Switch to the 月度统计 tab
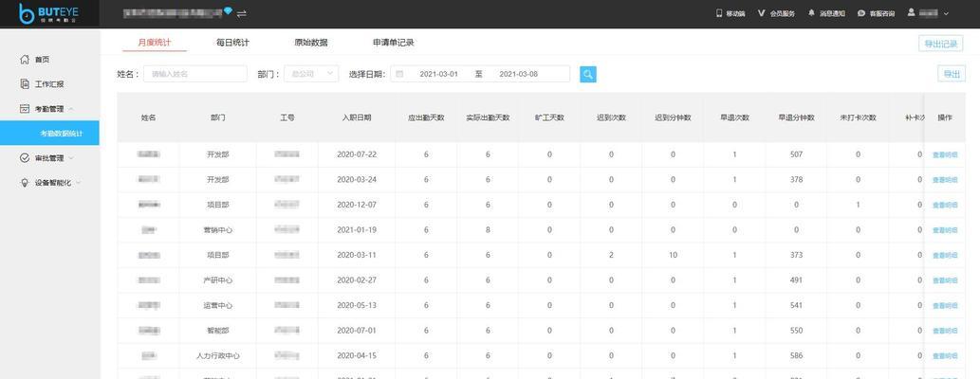980x379 pixels. pyautogui.click(x=154, y=43)
